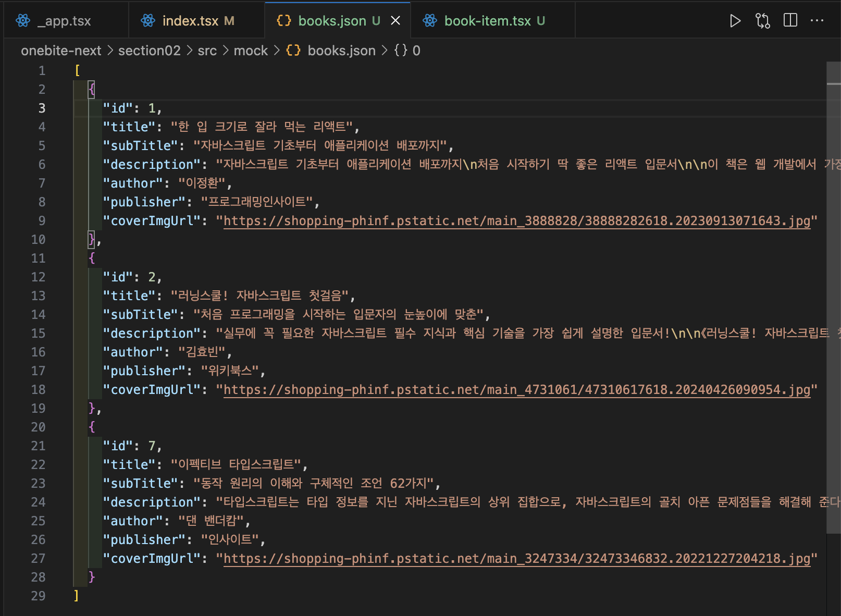
Task: Open third coverImgUrl link ending 204218.jpg
Action: pyautogui.click(x=517, y=559)
